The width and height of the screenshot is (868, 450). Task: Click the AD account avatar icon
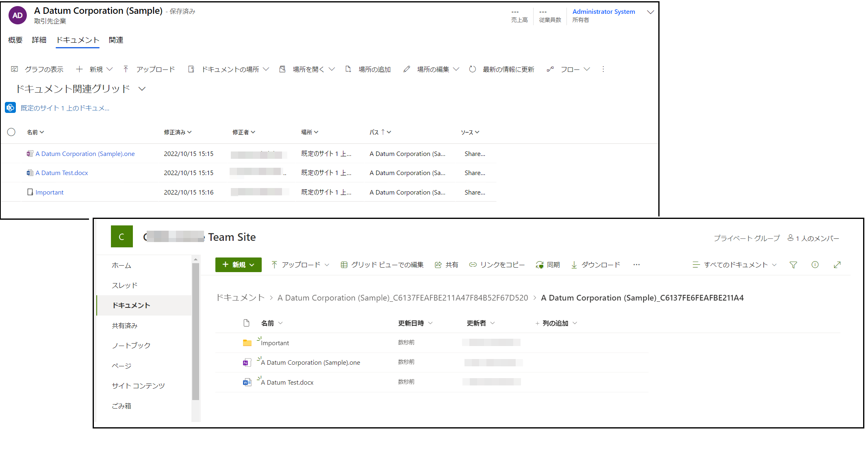[17, 15]
